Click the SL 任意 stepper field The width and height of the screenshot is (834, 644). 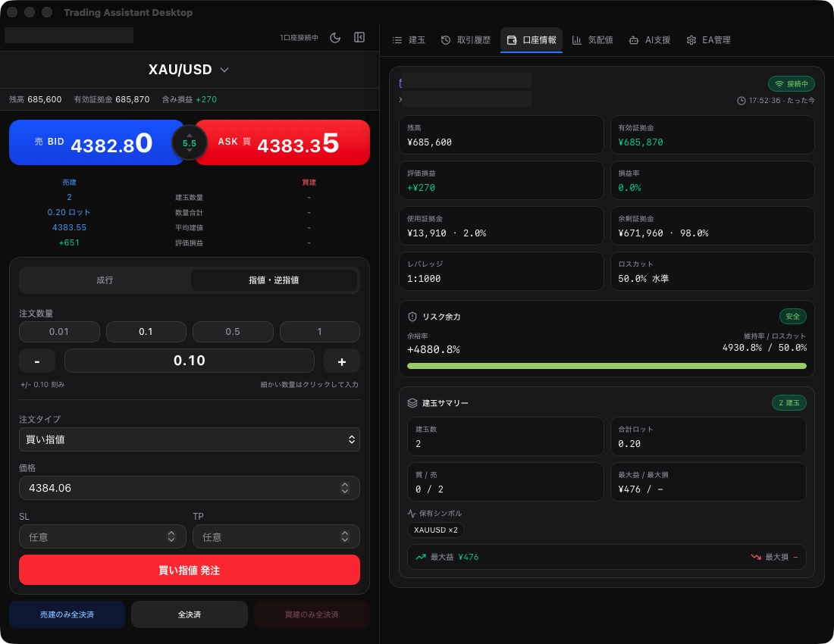pyautogui.click(x=102, y=536)
